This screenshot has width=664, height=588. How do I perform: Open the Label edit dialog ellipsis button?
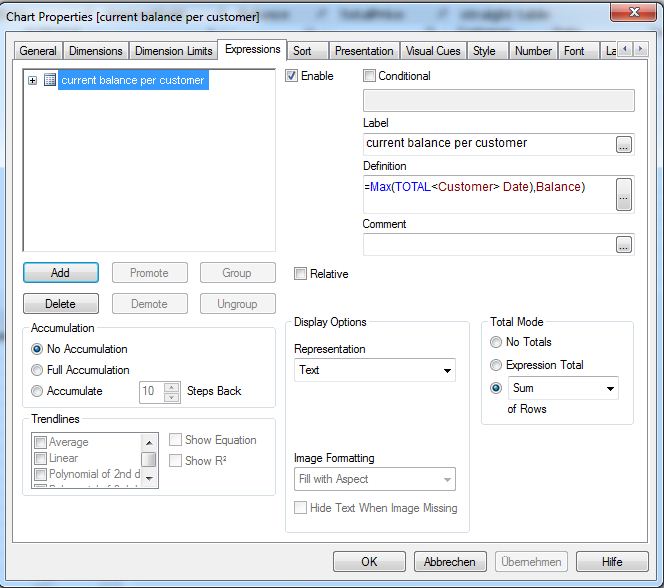pyautogui.click(x=624, y=144)
